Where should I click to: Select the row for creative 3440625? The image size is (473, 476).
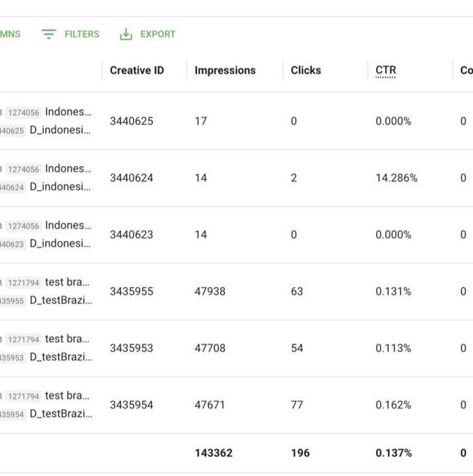(236, 121)
